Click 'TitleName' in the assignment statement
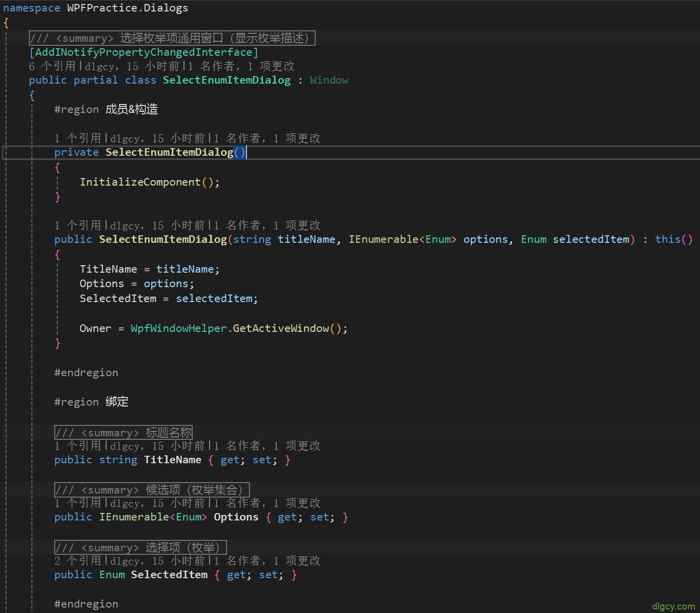Screen dimensions: 700x613 [108, 269]
